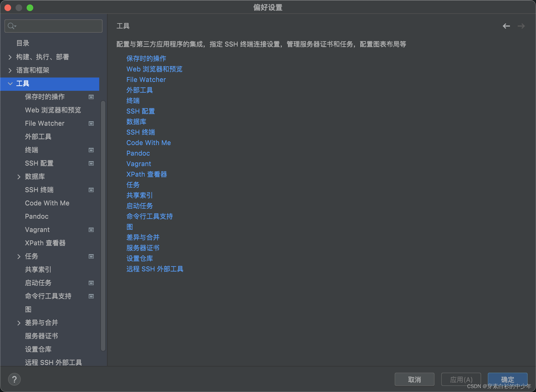This screenshot has width=536, height=392.
Task: Click the square indicator icon next to SSH 配置
Action: [x=91, y=163]
